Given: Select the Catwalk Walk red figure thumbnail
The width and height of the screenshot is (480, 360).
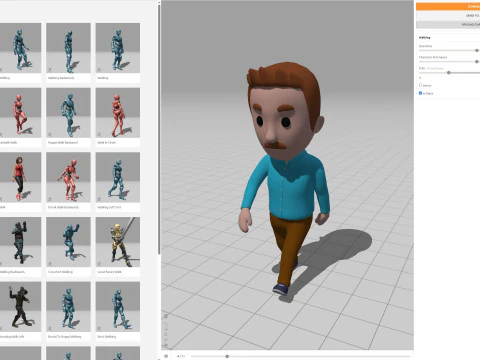Looking at the screenshot, I should click(20, 113).
